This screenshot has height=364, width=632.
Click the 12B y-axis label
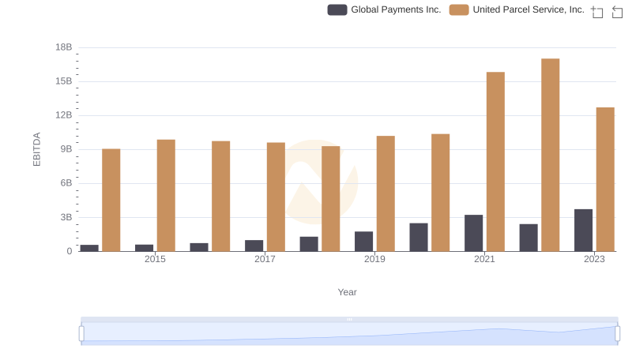[x=64, y=115]
